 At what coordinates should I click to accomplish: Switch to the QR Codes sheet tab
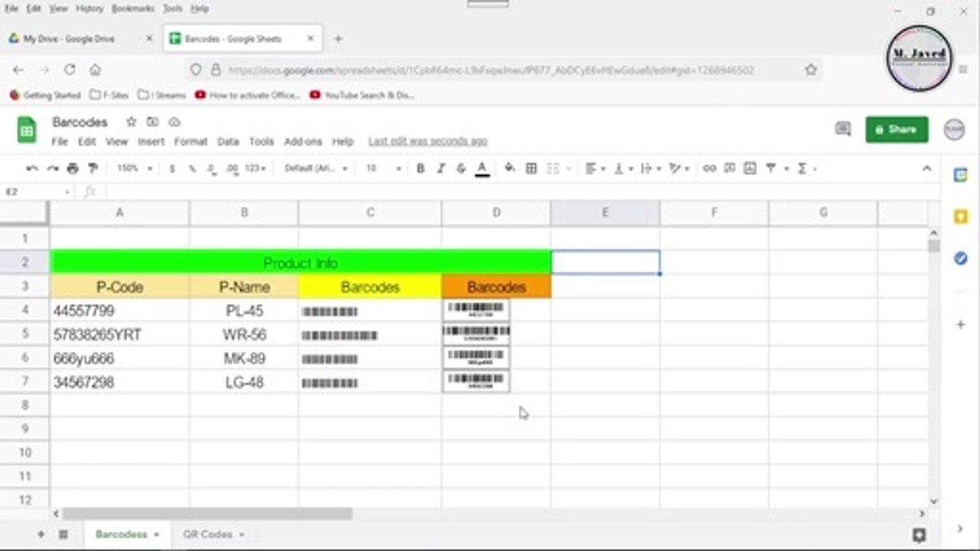coord(207,534)
